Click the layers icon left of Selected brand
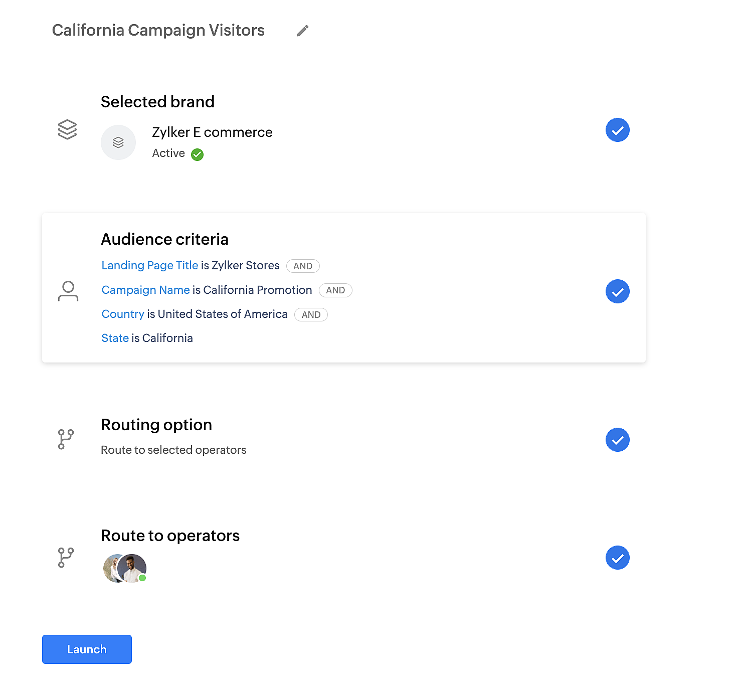 click(67, 129)
